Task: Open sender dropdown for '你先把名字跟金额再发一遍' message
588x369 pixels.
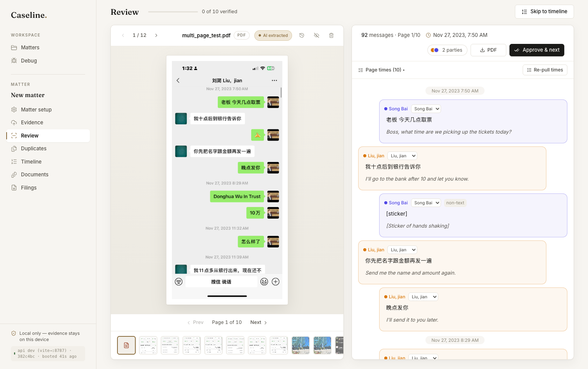Action: click(402, 250)
